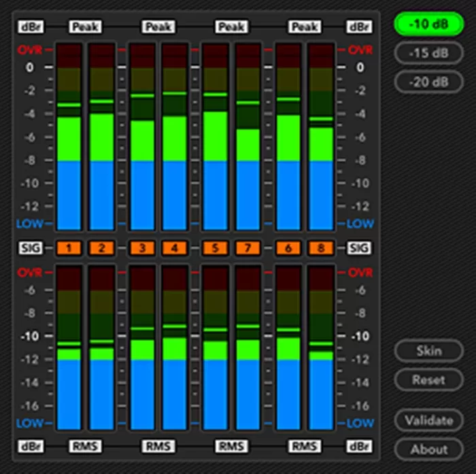Image resolution: width=476 pixels, height=474 pixels.
Task: Select the -20 dB reference level
Action: [x=428, y=82]
